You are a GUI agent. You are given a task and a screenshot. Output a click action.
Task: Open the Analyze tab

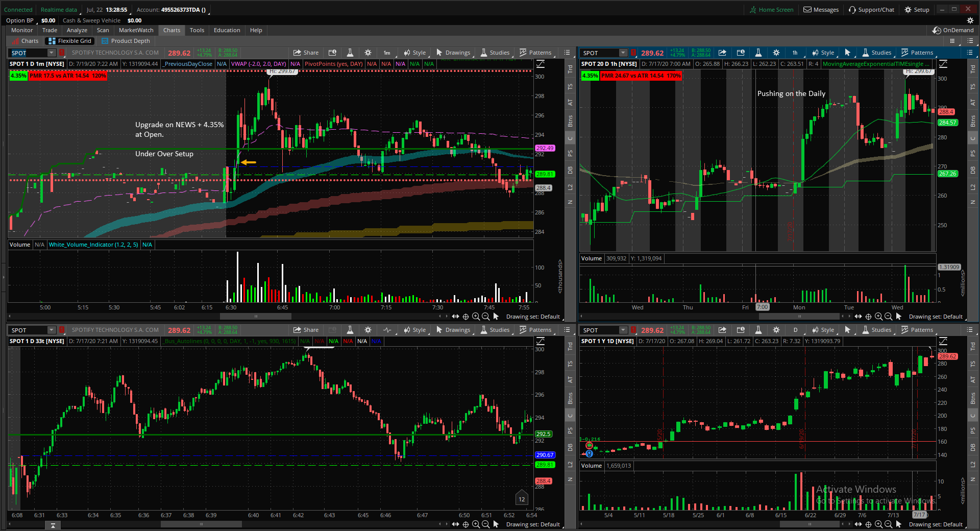point(77,30)
